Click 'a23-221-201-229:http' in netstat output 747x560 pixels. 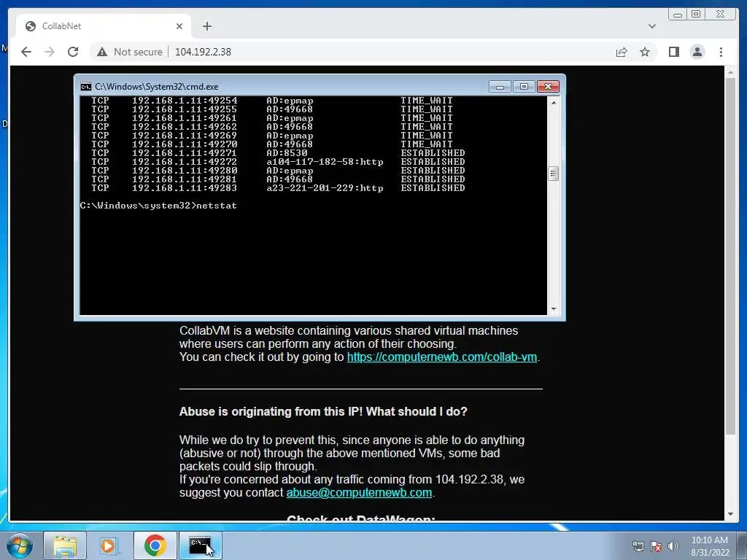tap(325, 188)
